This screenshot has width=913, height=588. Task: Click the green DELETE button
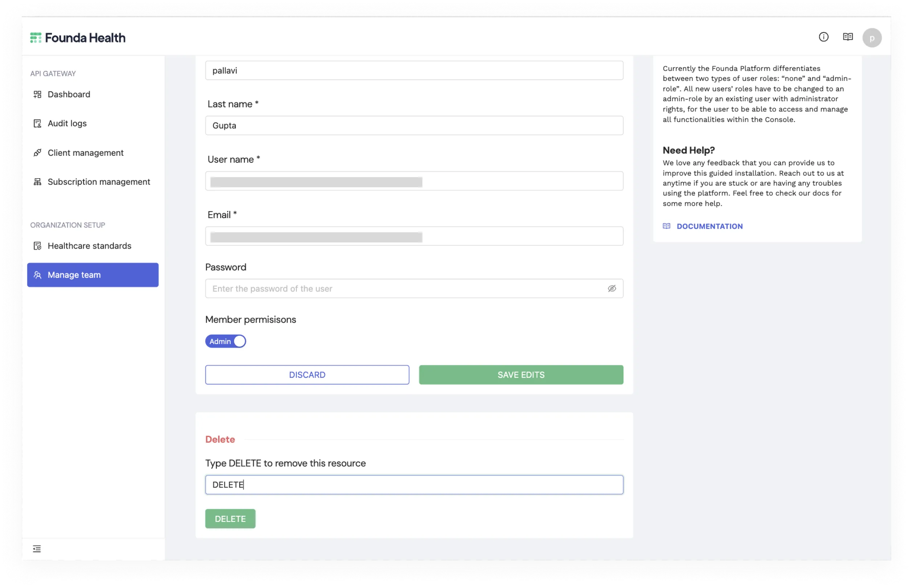[230, 519]
